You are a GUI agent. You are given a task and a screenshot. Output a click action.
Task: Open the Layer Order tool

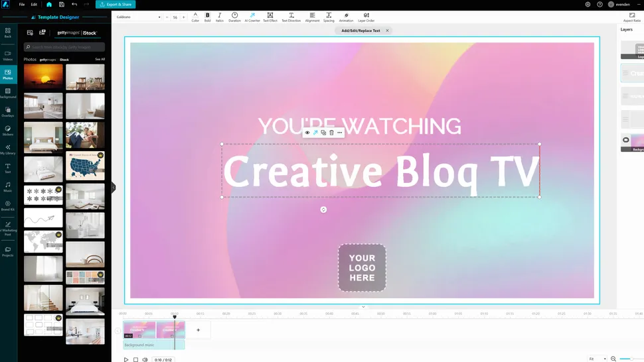(x=366, y=17)
